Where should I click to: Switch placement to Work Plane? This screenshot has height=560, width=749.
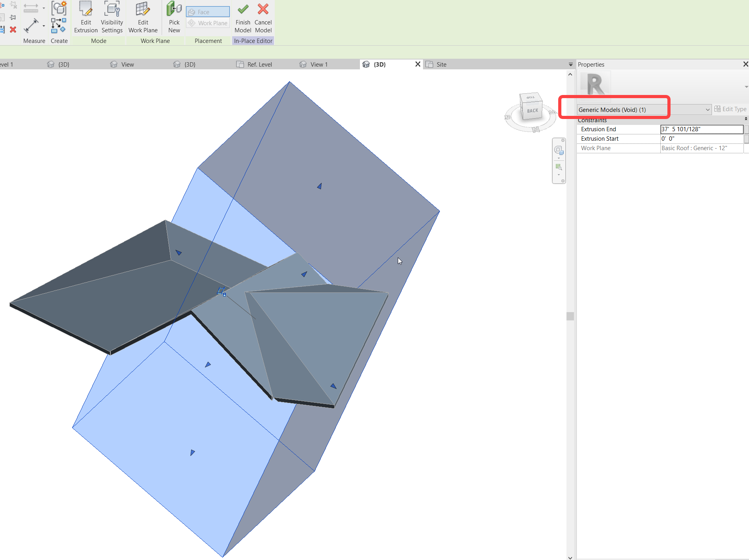click(x=207, y=23)
